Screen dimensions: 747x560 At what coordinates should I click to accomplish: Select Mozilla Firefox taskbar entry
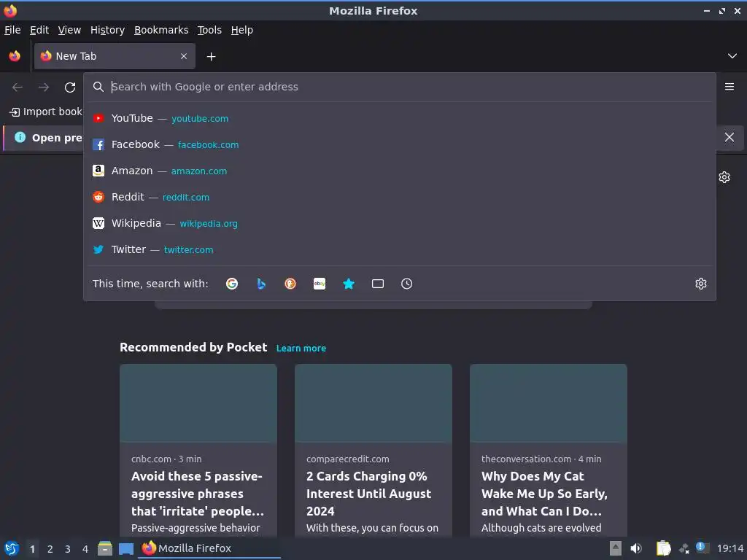209,548
